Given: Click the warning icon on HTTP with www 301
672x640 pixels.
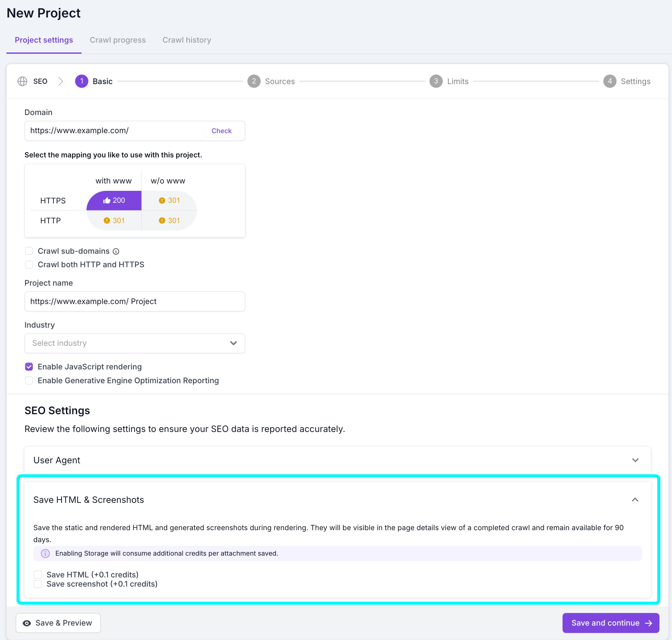Looking at the screenshot, I should [x=107, y=220].
